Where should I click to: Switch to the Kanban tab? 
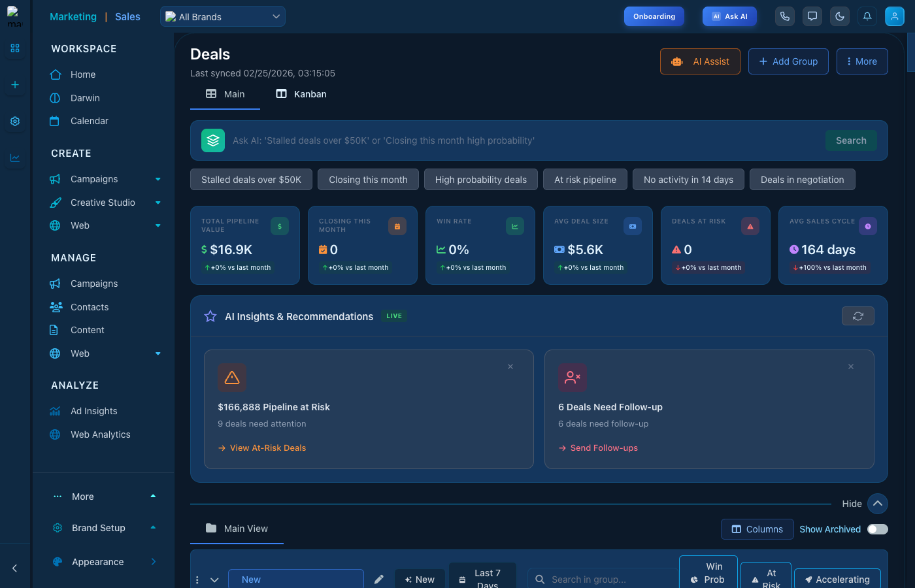tap(301, 94)
